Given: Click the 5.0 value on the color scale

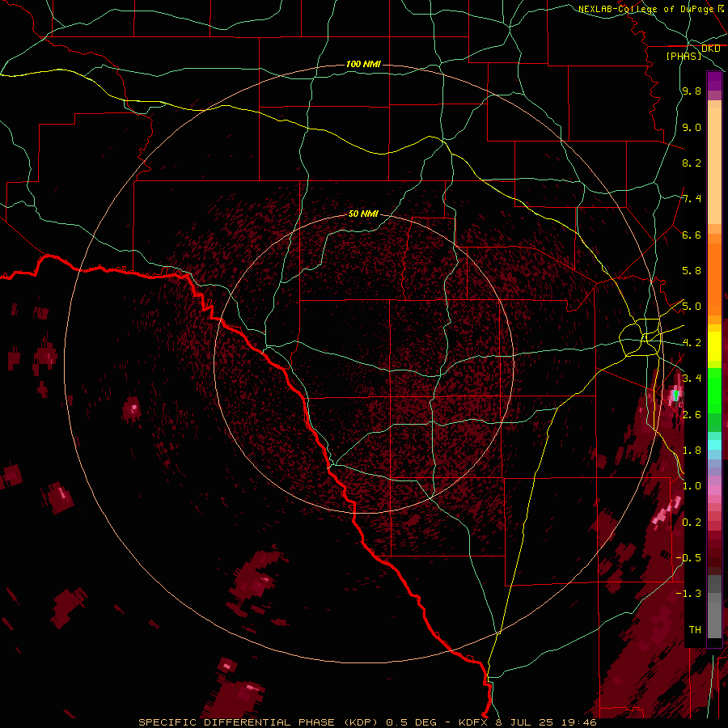Looking at the screenshot, I should [x=692, y=307].
